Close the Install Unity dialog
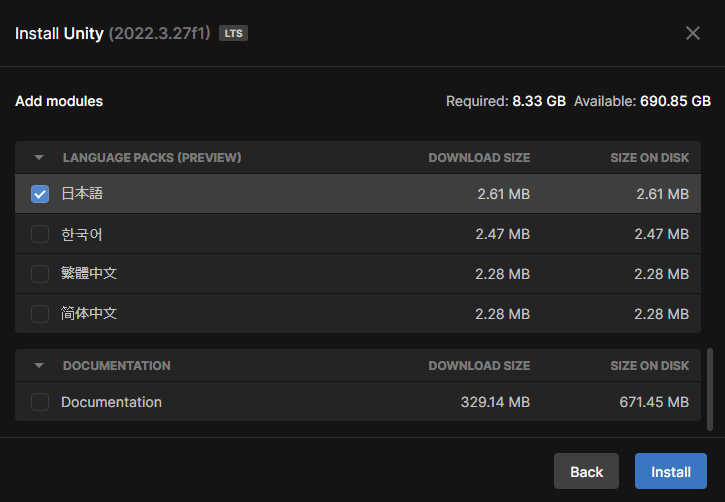725x502 pixels. (x=693, y=33)
